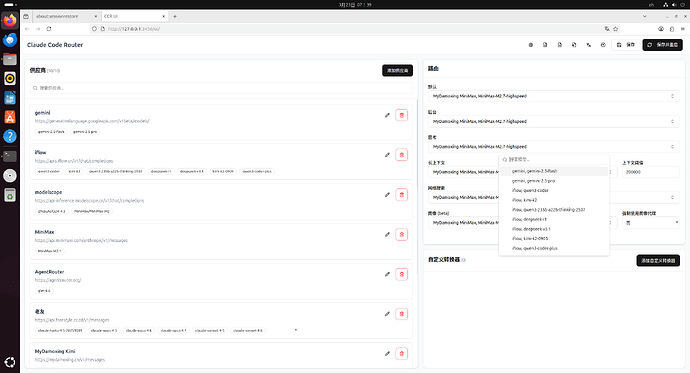
Task: Pick iflow, deepseek-r1 in the model list
Action: tap(554, 219)
